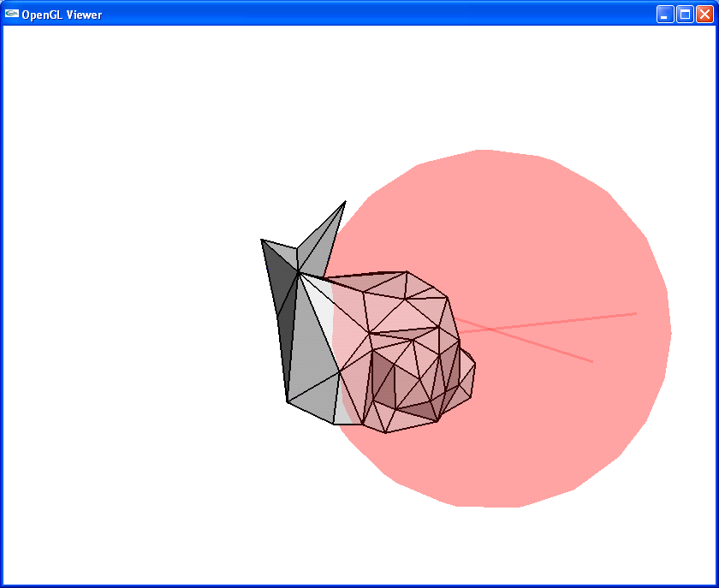Select the vertex where both mesh ears meet
719x588 pixels.
[x=298, y=271]
